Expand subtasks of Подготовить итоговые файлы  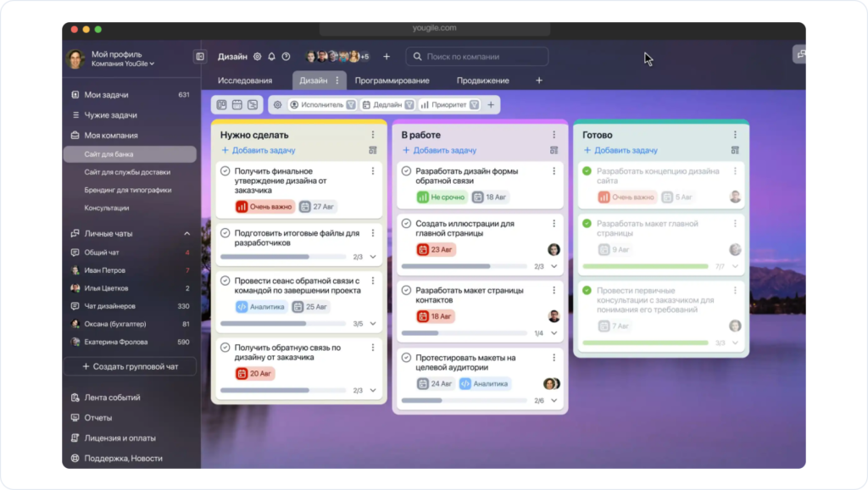click(x=373, y=257)
